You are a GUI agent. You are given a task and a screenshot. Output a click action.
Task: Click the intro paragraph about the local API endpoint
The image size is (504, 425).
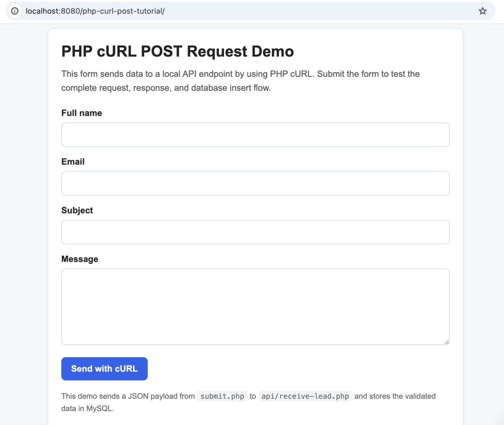240,81
